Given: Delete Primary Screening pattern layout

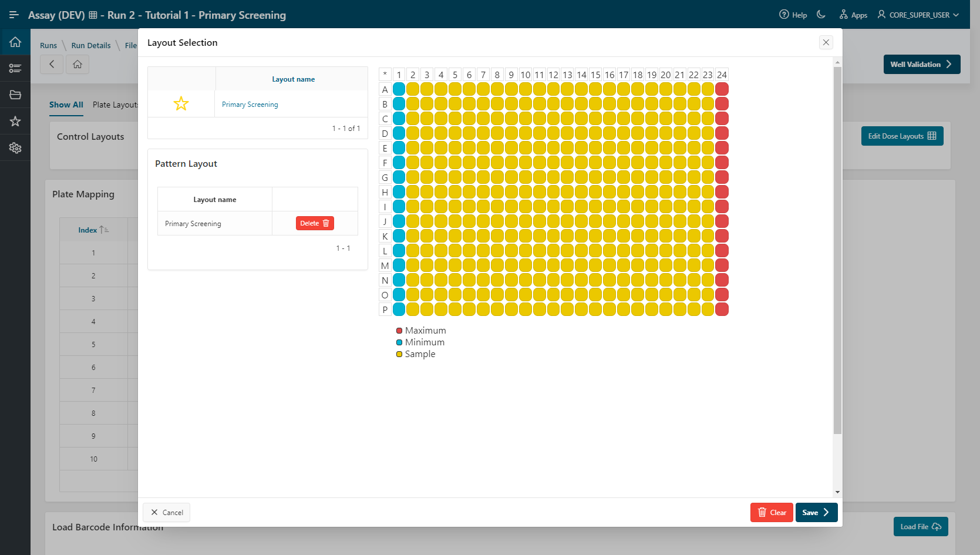Looking at the screenshot, I should point(315,223).
